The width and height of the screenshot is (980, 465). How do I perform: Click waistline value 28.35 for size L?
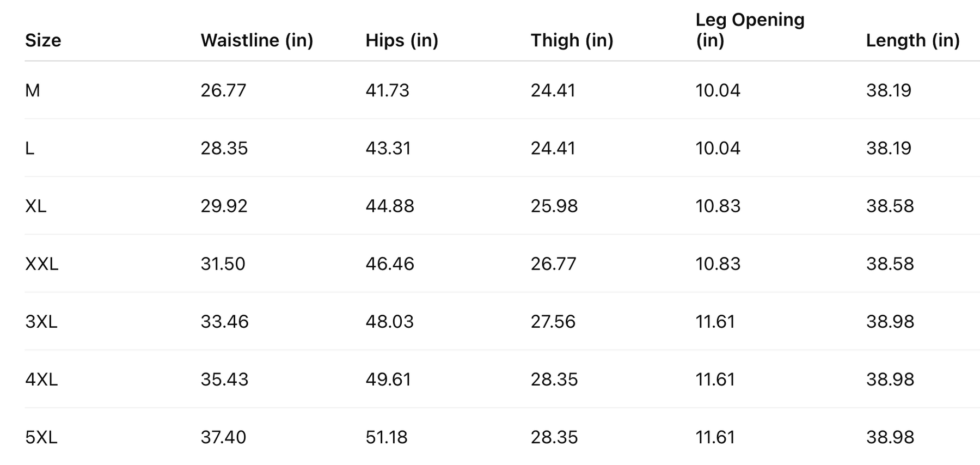224,148
